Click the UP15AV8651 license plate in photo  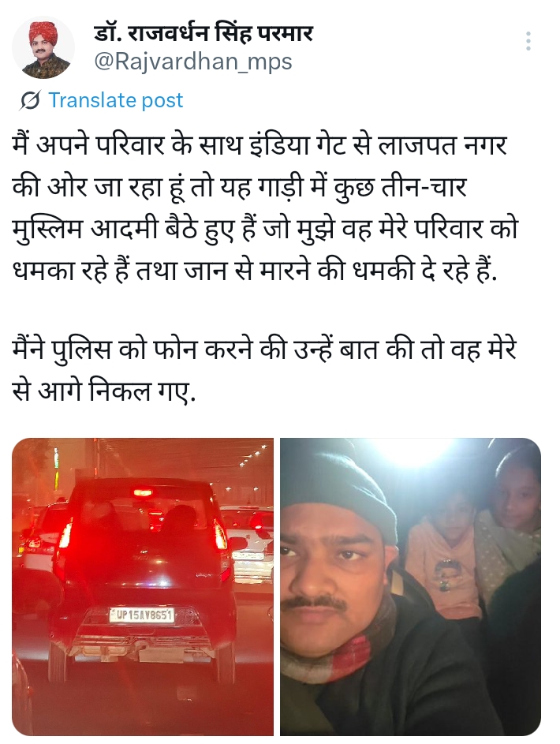pos(142,615)
